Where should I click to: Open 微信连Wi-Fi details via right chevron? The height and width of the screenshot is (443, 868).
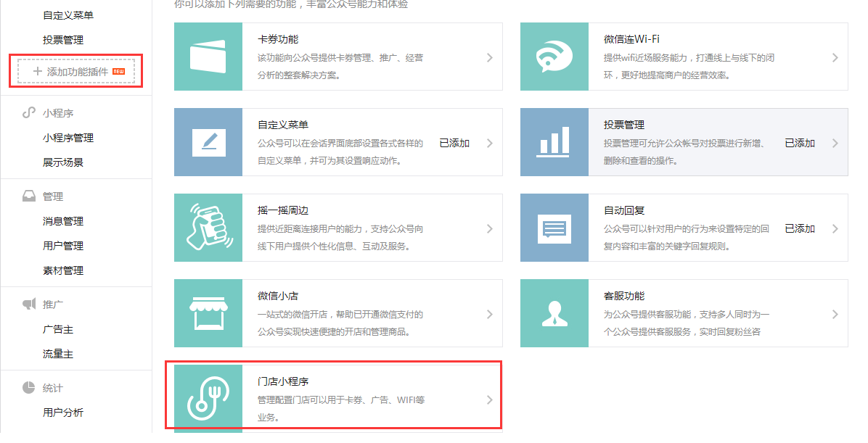click(835, 57)
